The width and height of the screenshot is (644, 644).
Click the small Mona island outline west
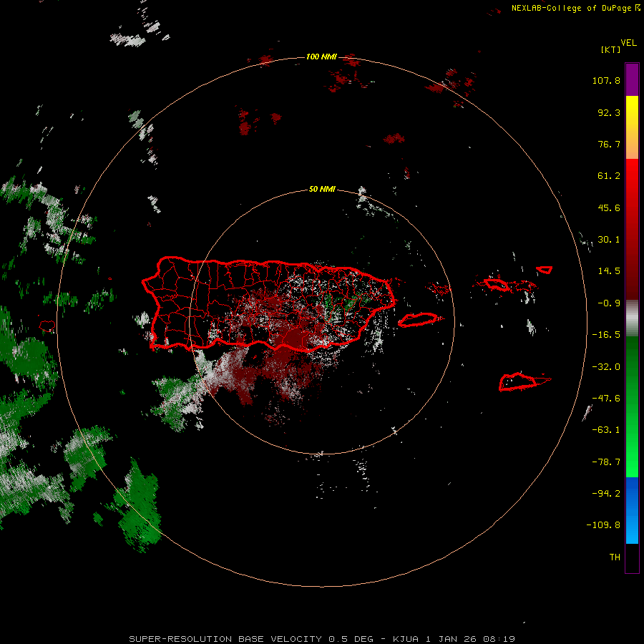tap(47, 326)
